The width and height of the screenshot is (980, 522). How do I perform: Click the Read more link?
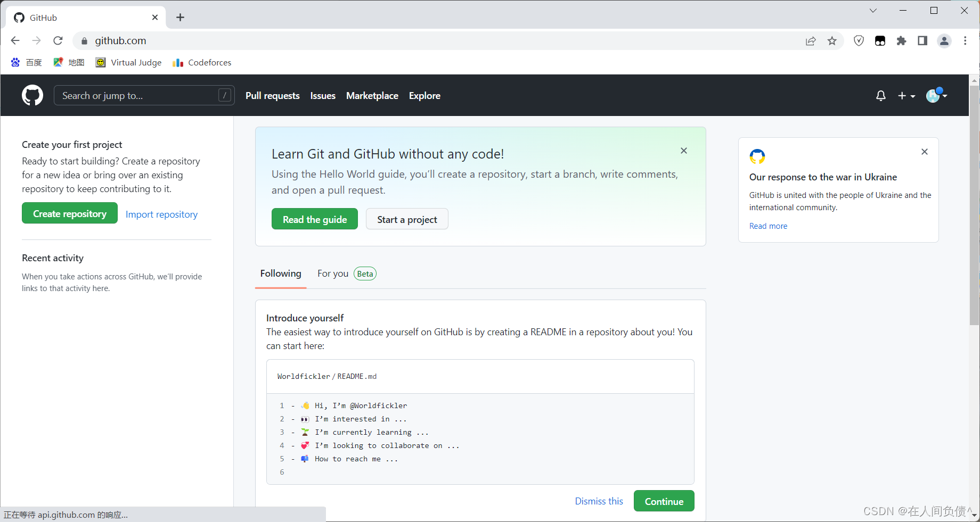768,226
